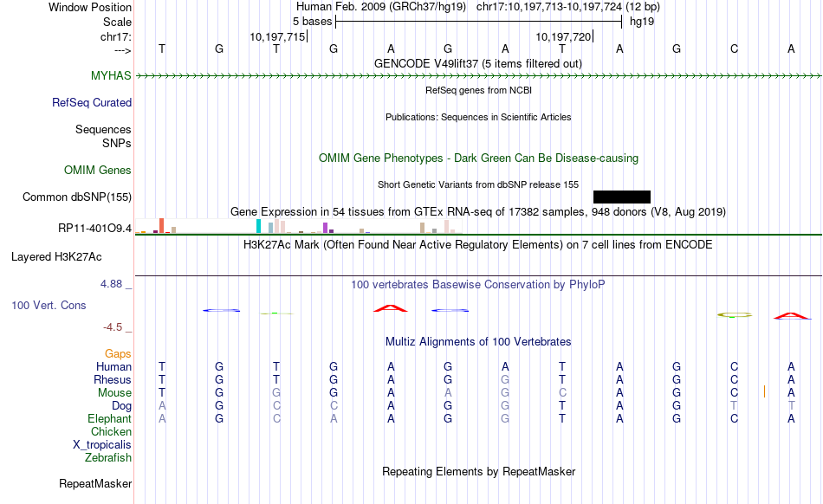Select the Dog species label
The width and height of the screenshot is (823, 504).
tap(122, 406)
